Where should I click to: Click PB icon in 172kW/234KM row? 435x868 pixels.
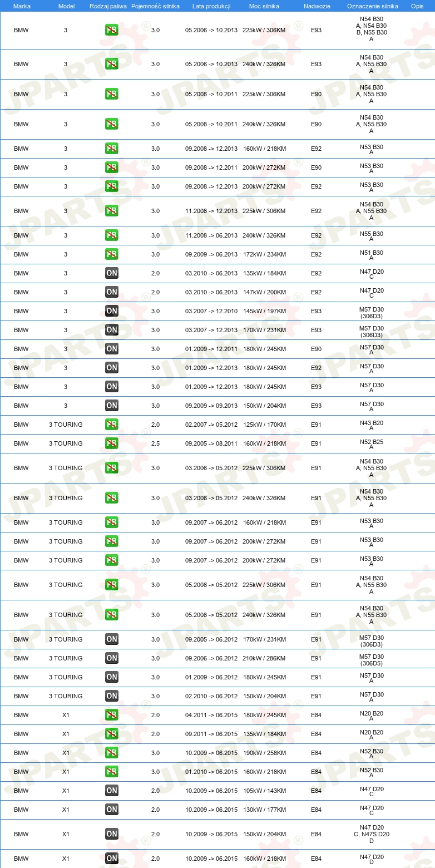pyautogui.click(x=111, y=254)
